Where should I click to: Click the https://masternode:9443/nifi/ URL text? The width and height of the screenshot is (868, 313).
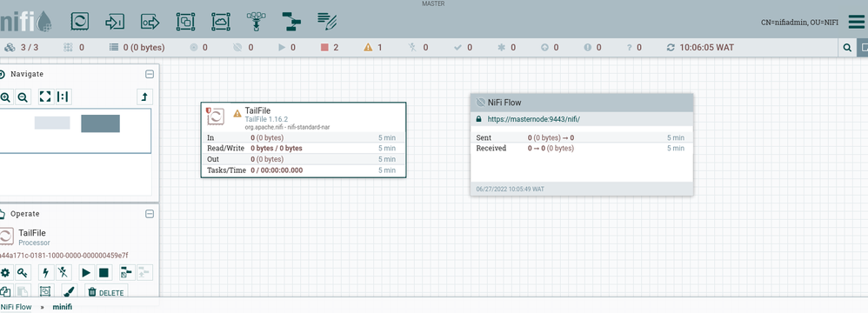(534, 119)
